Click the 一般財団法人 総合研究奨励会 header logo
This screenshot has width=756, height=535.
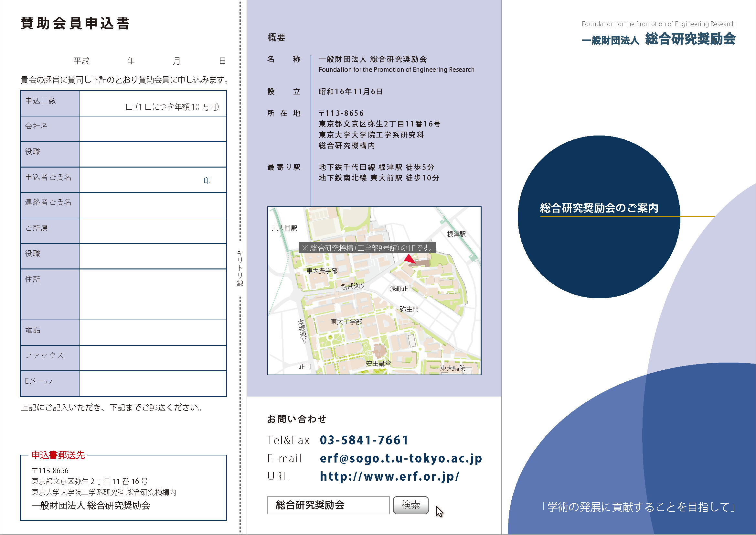click(x=658, y=39)
